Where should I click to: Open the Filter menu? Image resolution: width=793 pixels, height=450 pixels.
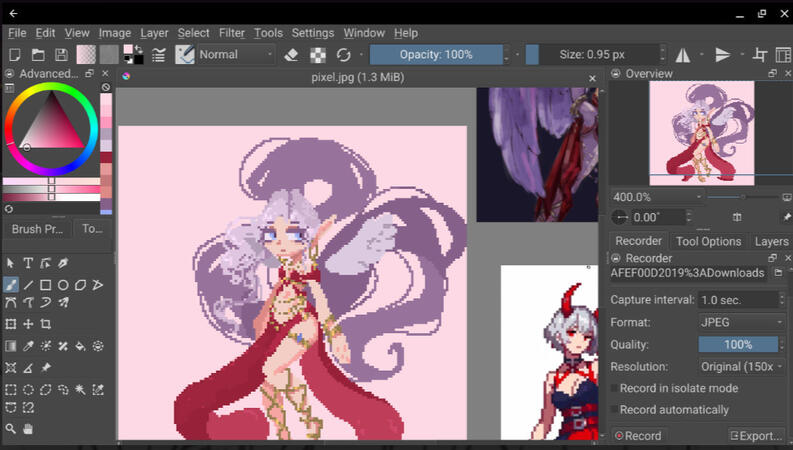[x=231, y=33]
